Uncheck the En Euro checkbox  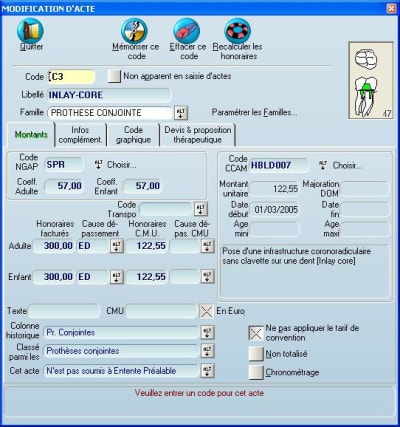(x=206, y=311)
